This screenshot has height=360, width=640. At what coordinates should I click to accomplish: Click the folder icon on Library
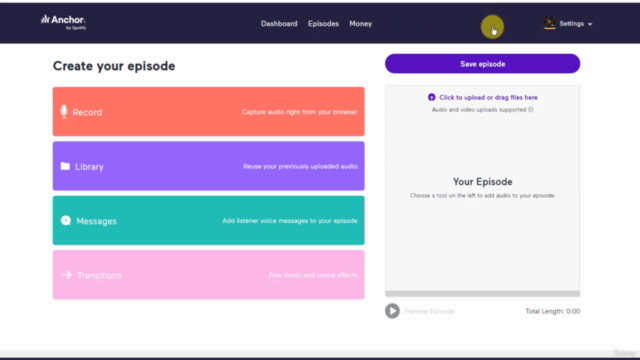click(x=65, y=166)
